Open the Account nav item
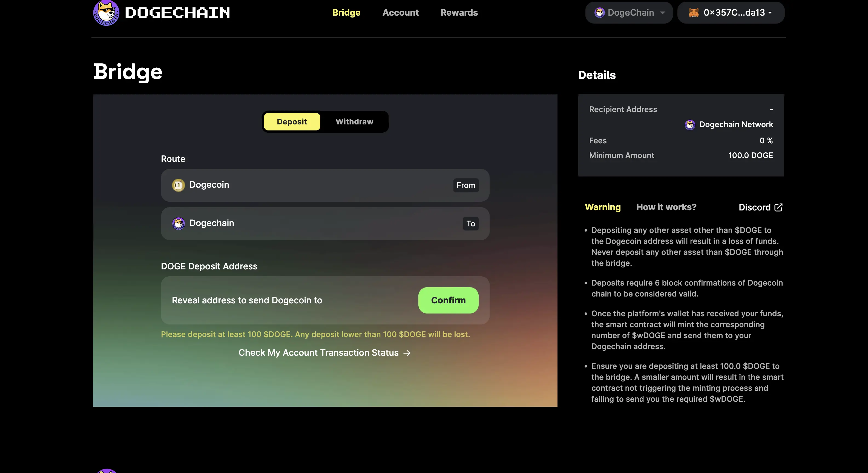Screen dimensions: 868x473 [x=400, y=13]
